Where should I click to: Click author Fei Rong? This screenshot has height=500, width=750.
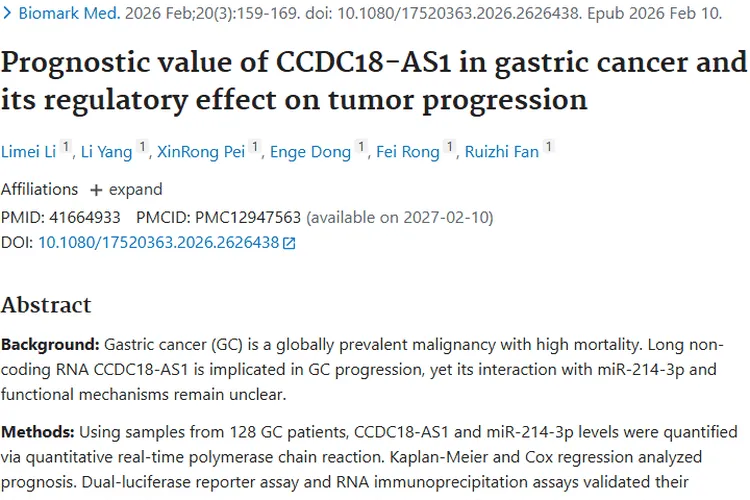coord(407,151)
